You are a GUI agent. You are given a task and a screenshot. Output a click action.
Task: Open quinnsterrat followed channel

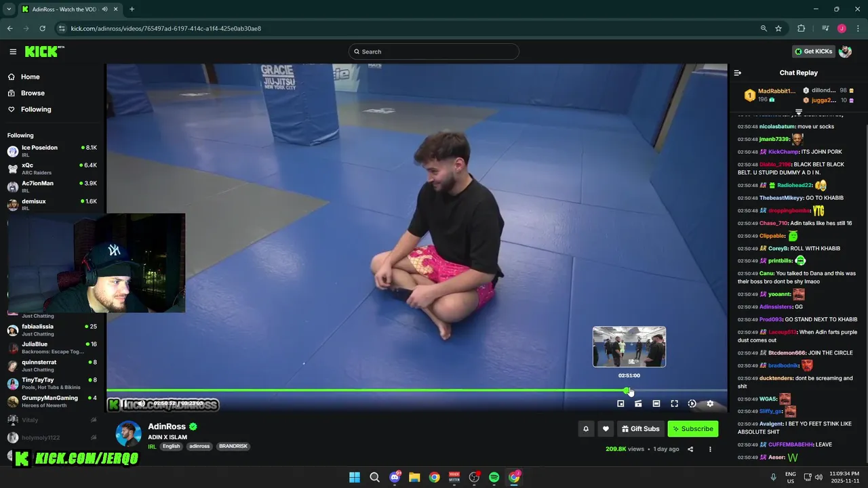(52, 365)
